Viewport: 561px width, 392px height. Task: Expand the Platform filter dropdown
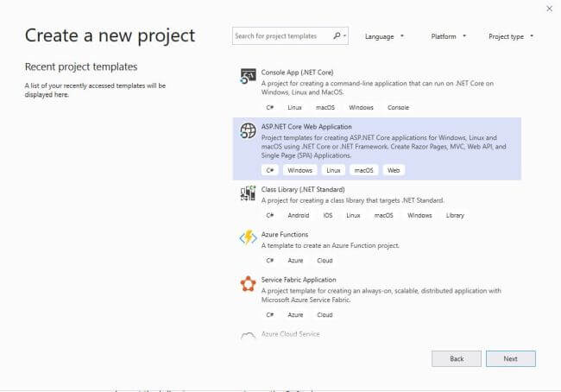tap(448, 36)
